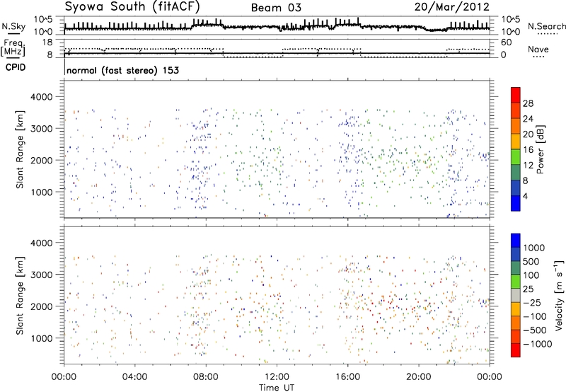Click the 'Velocity [m s-1]' colorbar label
Viewport: 566px width, 392px height.
point(559,295)
